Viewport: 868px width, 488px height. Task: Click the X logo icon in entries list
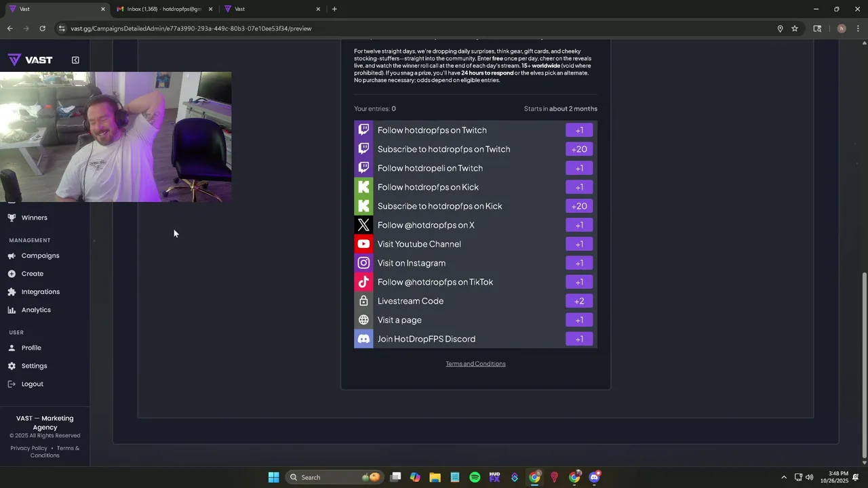pos(363,225)
